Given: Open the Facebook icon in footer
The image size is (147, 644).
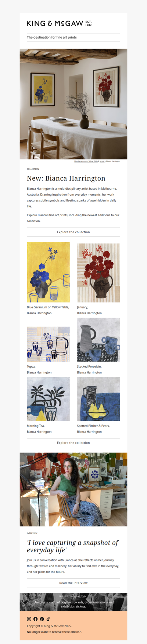Looking at the screenshot, I should tap(35, 619).
